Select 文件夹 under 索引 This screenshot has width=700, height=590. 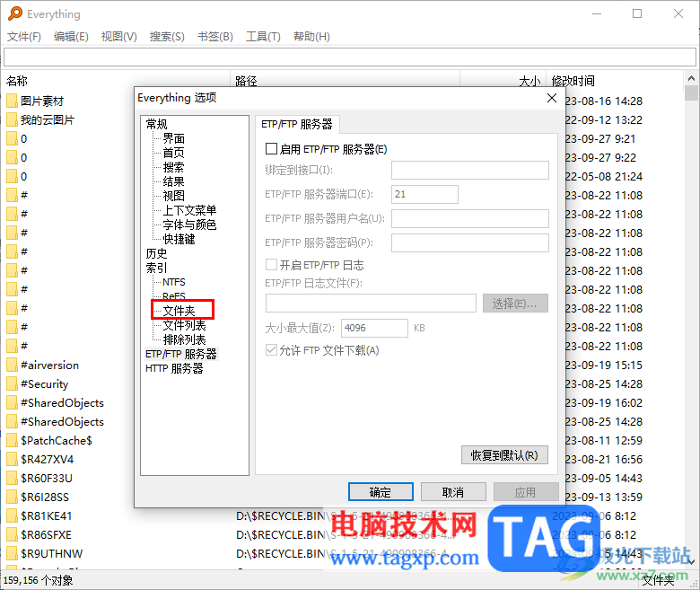[x=179, y=311]
